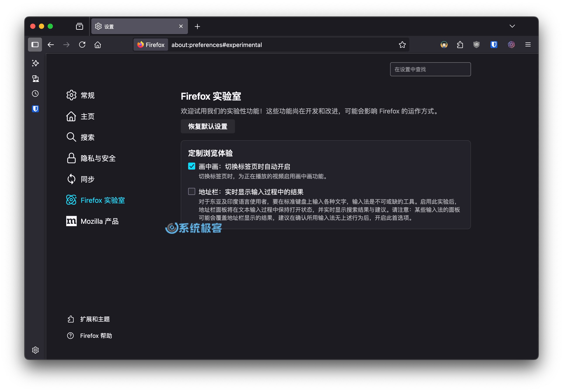
Task: Open synced tabs in the sidebar
Action: pyautogui.click(x=35, y=78)
